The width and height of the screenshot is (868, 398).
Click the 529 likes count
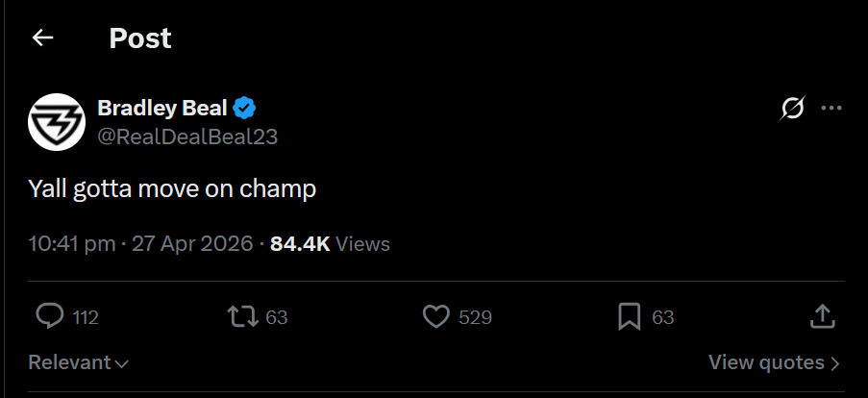click(475, 317)
